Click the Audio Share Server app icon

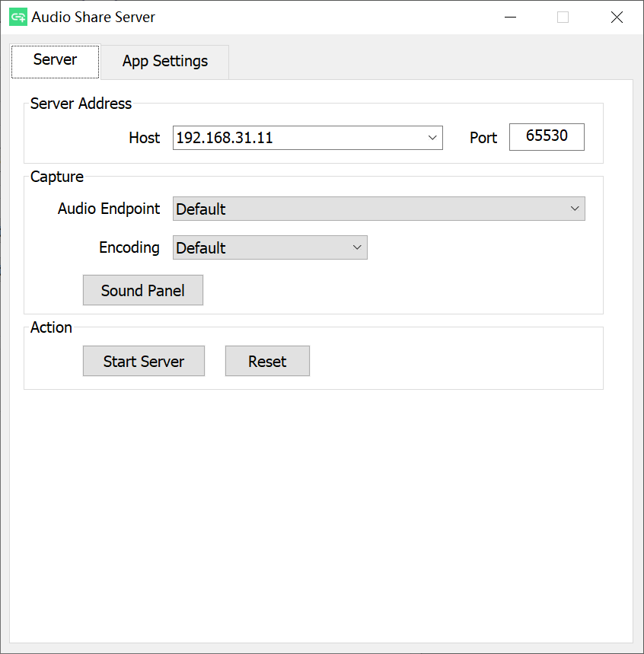pos(18,18)
